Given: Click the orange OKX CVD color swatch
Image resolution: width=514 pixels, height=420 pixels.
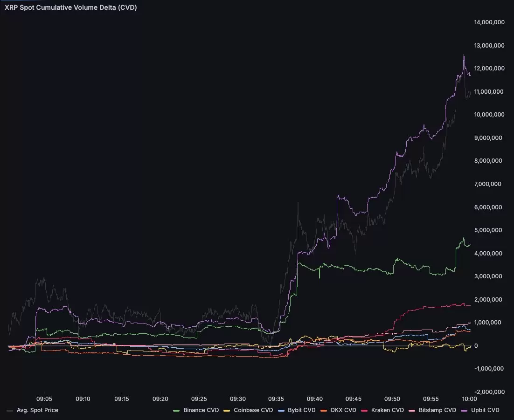Looking at the screenshot, I should 324,411.
